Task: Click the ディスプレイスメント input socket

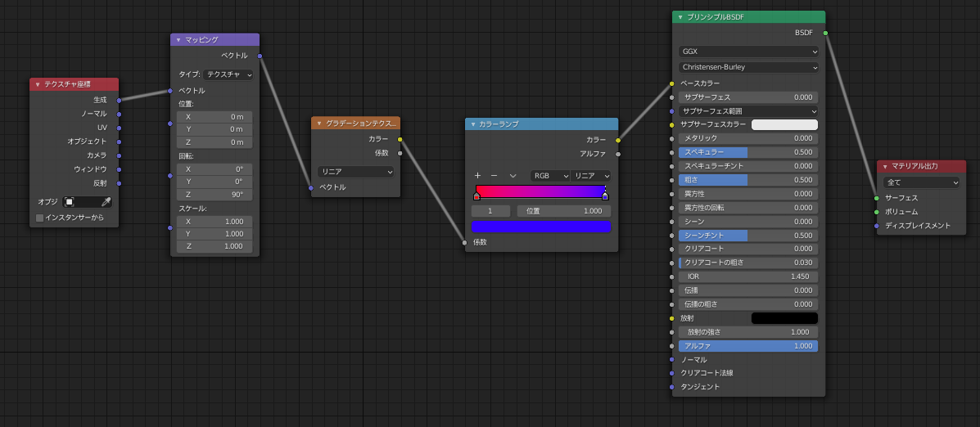Action: click(877, 226)
